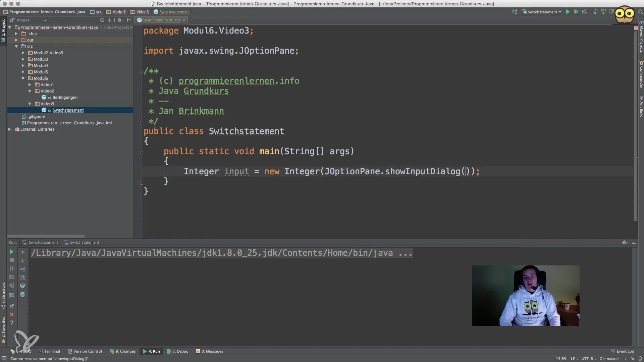
Task: Toggle the 1: Project tool window
Action: click(3, 30)
